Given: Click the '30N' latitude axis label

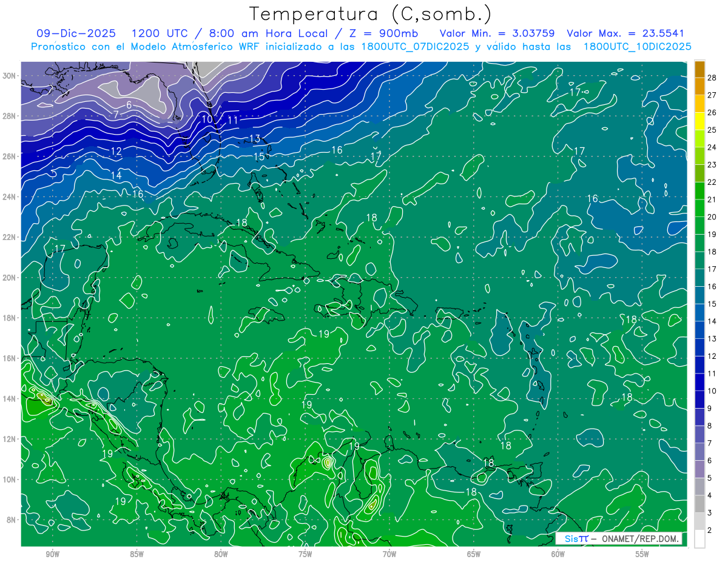Looking at the screenshot, I should coord(10,76).
